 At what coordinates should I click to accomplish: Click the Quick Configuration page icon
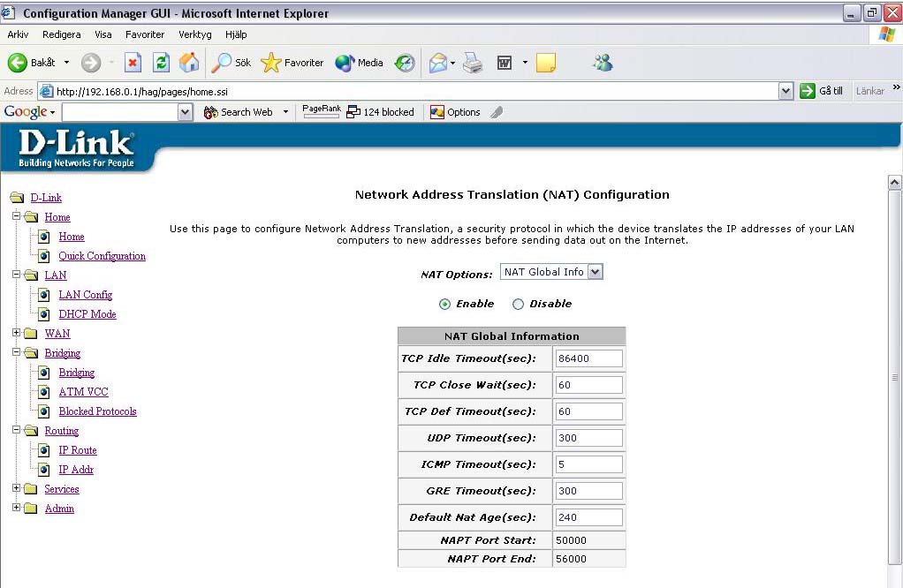click(x=44, y=256)
